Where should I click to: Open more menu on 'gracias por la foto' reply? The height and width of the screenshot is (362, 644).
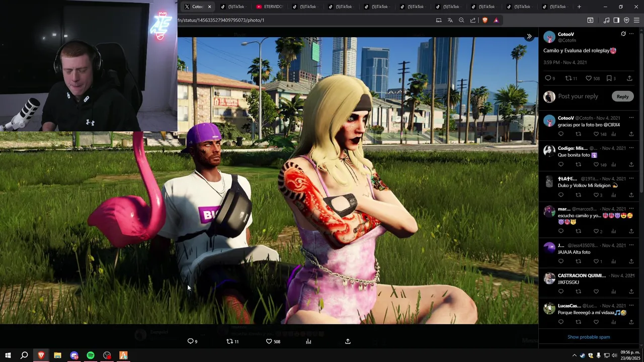point(631,118)
